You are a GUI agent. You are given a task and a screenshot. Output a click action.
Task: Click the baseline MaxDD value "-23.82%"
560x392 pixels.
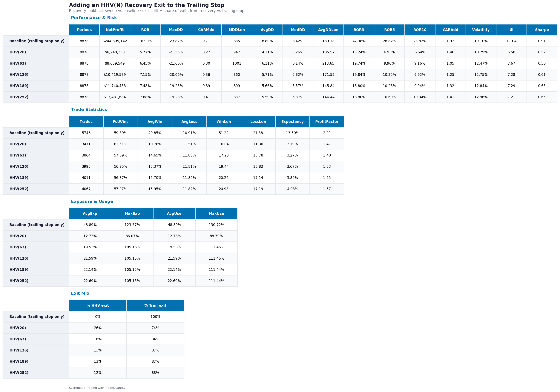tap(176, 41)
